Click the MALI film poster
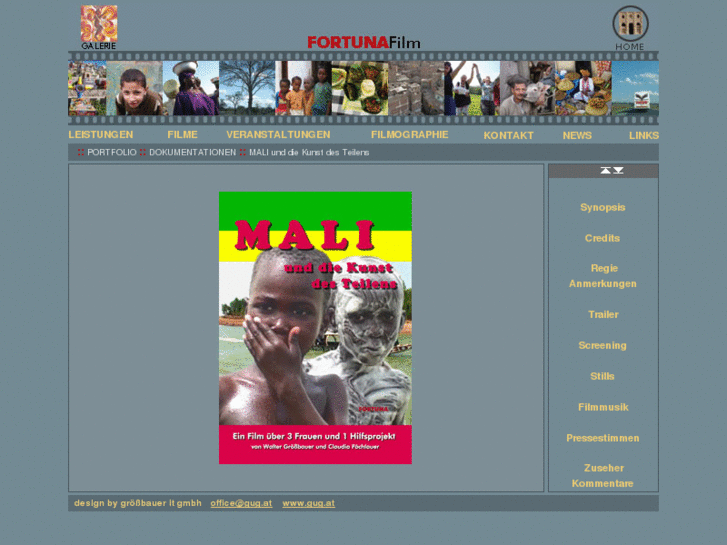 click(315, 328)
